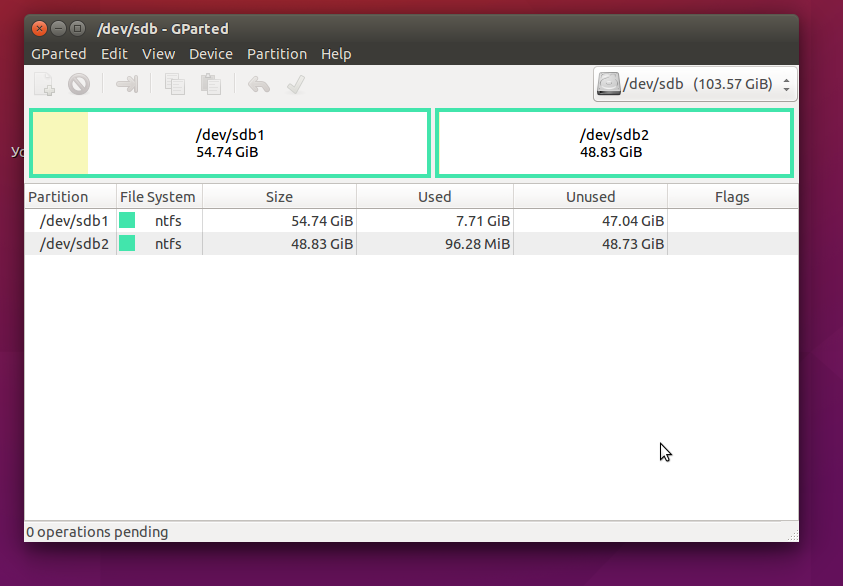Screen dimensions: 843x586
Task: Click the Delete partition toolbar icon
Action: 79,85
